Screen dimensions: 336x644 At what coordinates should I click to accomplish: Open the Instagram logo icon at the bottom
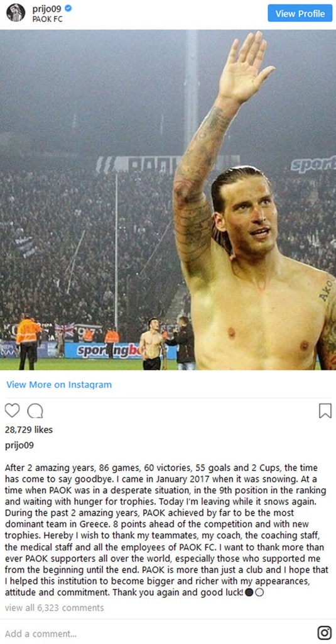tap(325, 633)
